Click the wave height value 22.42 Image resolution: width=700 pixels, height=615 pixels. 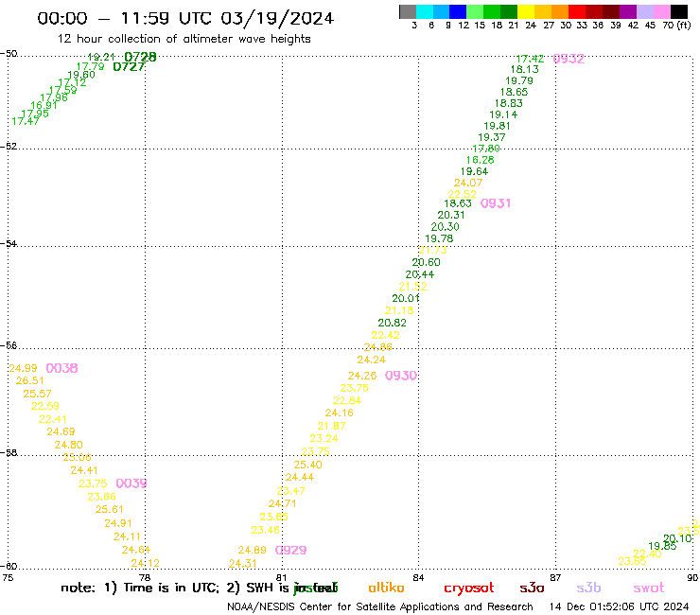coord(385,335)
